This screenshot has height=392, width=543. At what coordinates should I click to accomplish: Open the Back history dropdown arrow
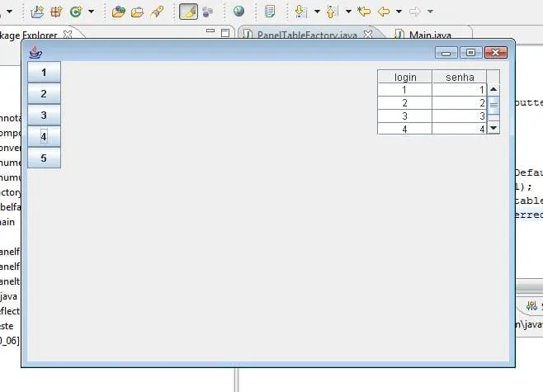tap(399, 12)
